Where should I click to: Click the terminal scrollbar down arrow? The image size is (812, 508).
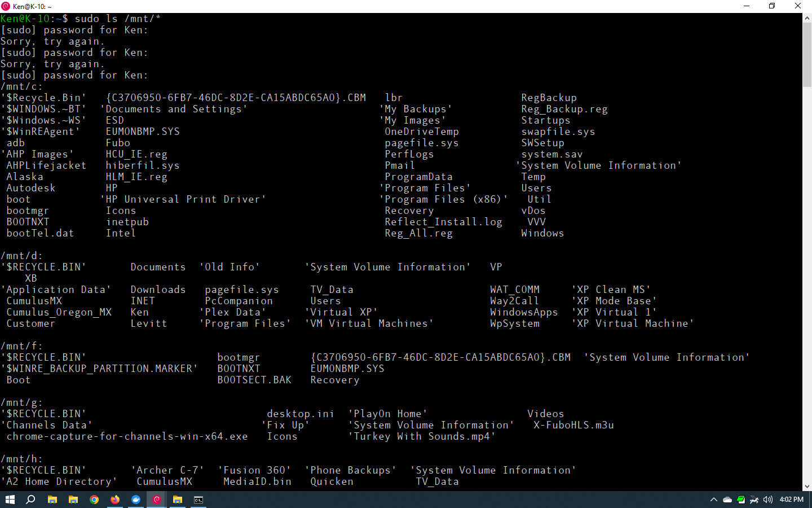click(x=807, y=486)
